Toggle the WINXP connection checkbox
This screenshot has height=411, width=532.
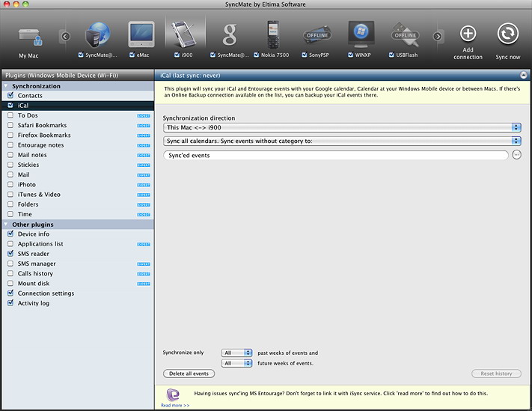(350, 55)
